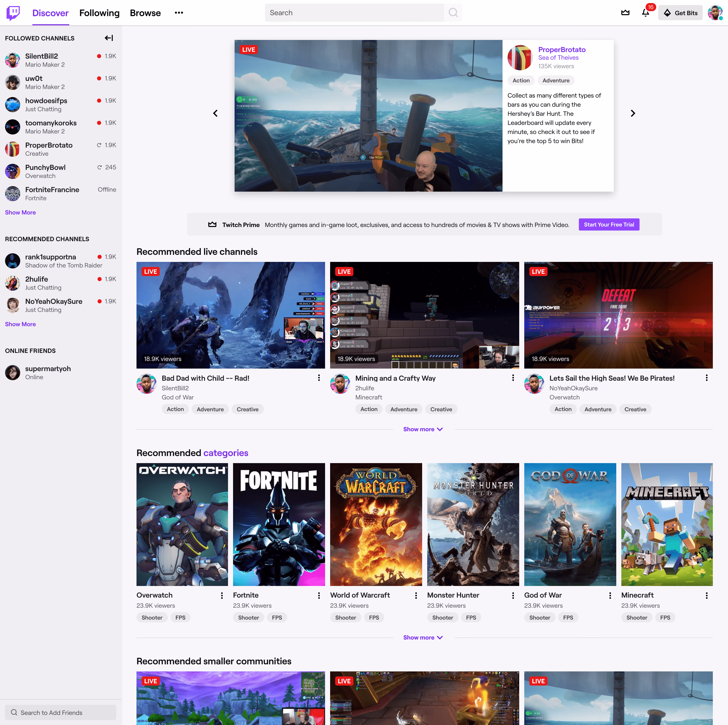Click the next carousel arrow

click(633, 113)
